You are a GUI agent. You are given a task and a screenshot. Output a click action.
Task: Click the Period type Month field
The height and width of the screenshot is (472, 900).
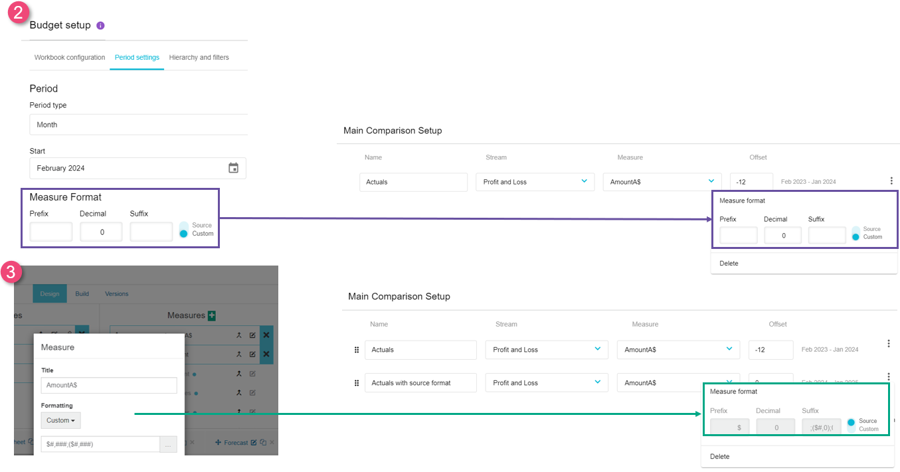(x=138, y=125)
